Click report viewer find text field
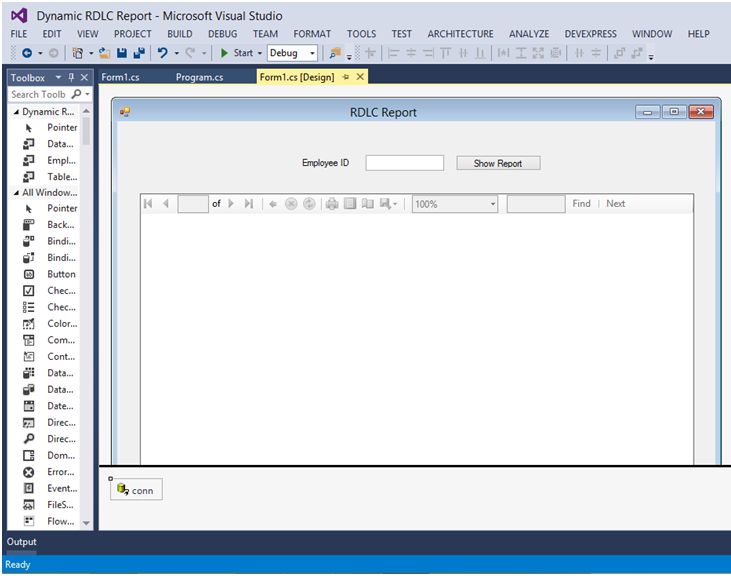This screenshot has height=576, width=731. point(536,204)
